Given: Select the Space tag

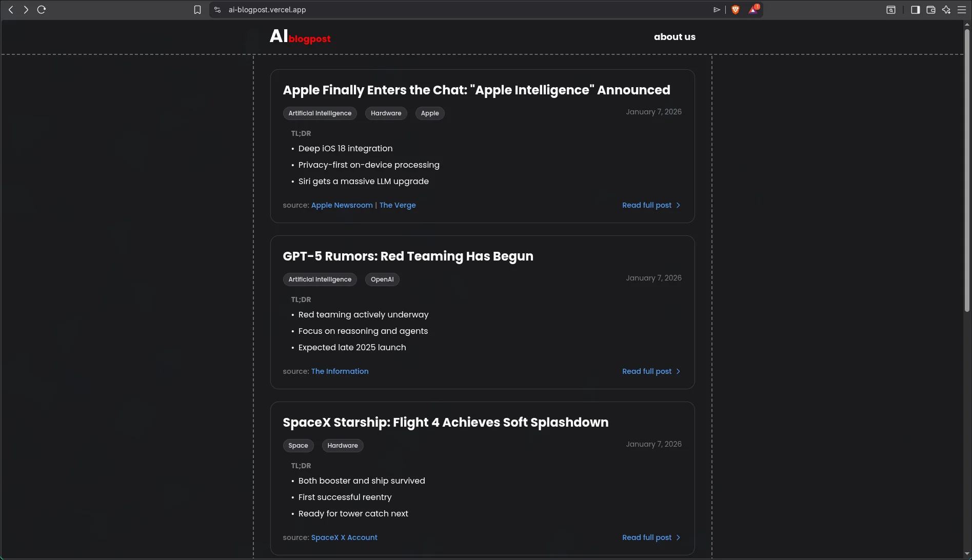Looking at the screenshot, I should [x=298, y=446].
